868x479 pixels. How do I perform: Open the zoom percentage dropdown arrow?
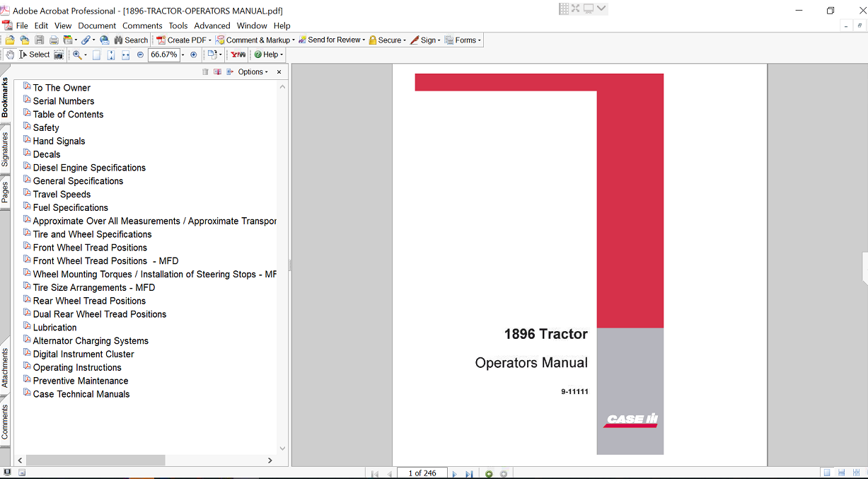(183, 54)
